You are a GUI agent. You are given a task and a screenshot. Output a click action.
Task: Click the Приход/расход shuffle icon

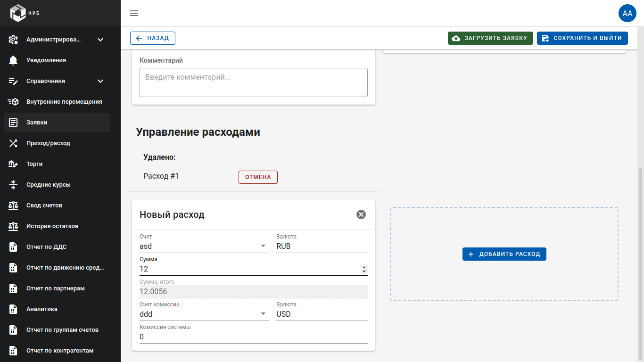[x=13, y=143]
